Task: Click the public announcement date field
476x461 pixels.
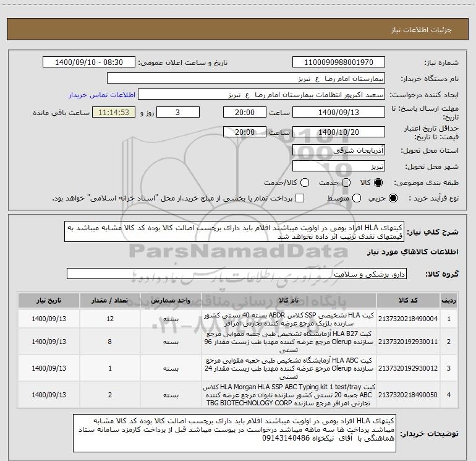Action: point(89,62)
